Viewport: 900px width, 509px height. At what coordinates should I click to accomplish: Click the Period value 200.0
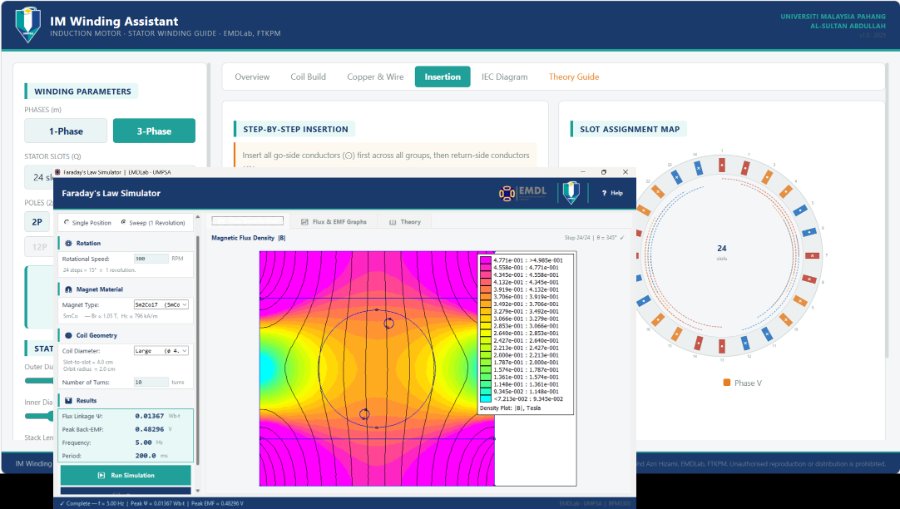(146, 456)
